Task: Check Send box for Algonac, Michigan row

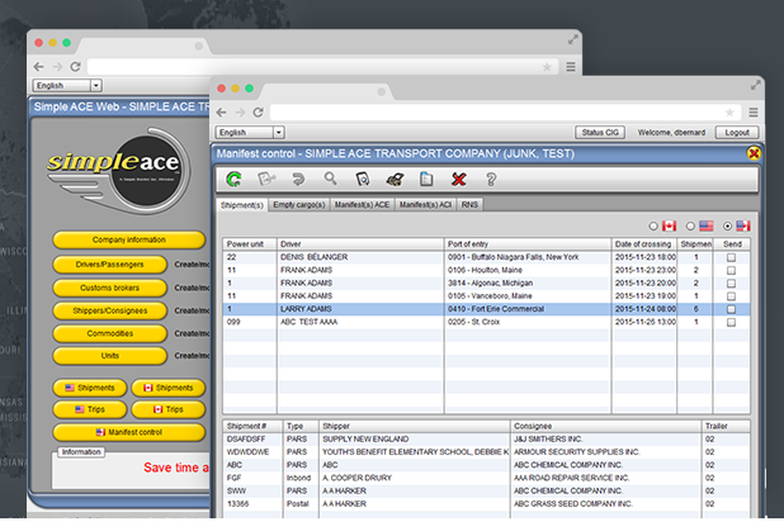Action: tap(731, 283)
